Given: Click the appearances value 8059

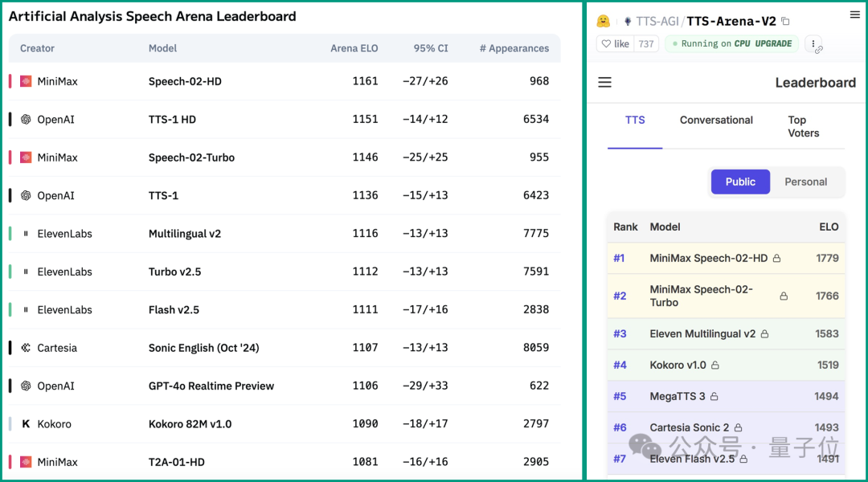Looking at the screenshot, I should tap(536, 348).
